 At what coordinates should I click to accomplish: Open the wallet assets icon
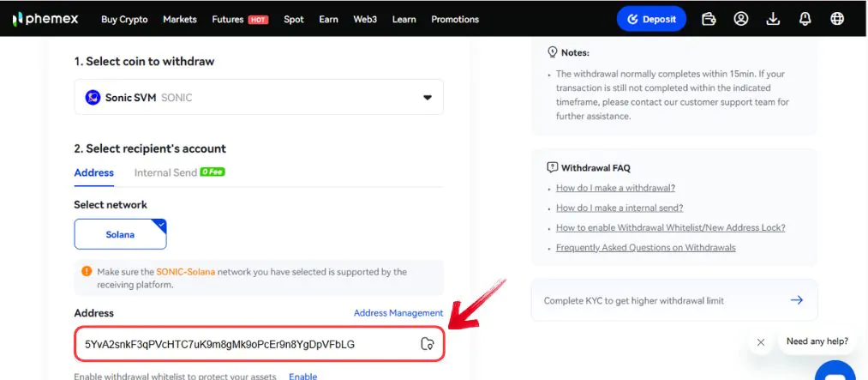709,19
